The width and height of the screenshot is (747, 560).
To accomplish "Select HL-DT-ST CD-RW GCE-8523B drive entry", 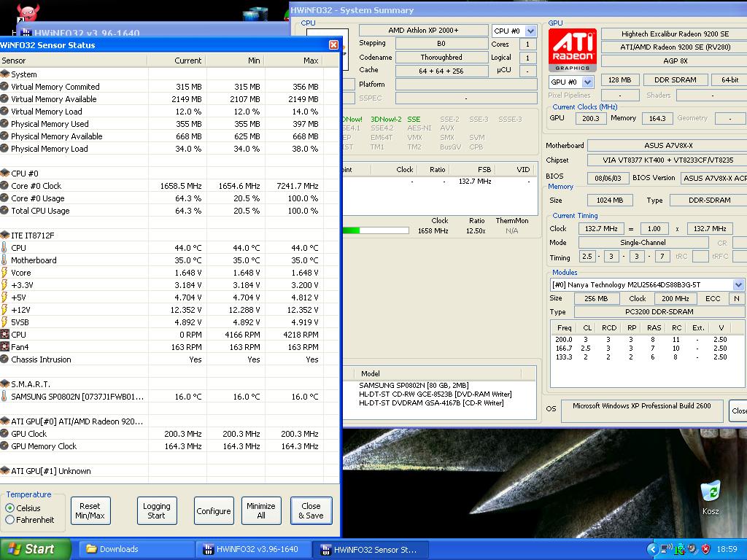I will pos(435,394).
